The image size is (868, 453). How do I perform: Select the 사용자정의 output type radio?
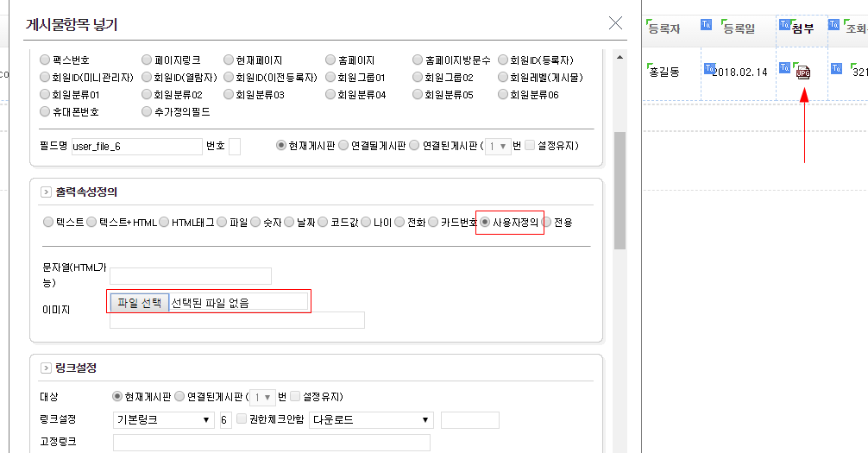(486, 223)
